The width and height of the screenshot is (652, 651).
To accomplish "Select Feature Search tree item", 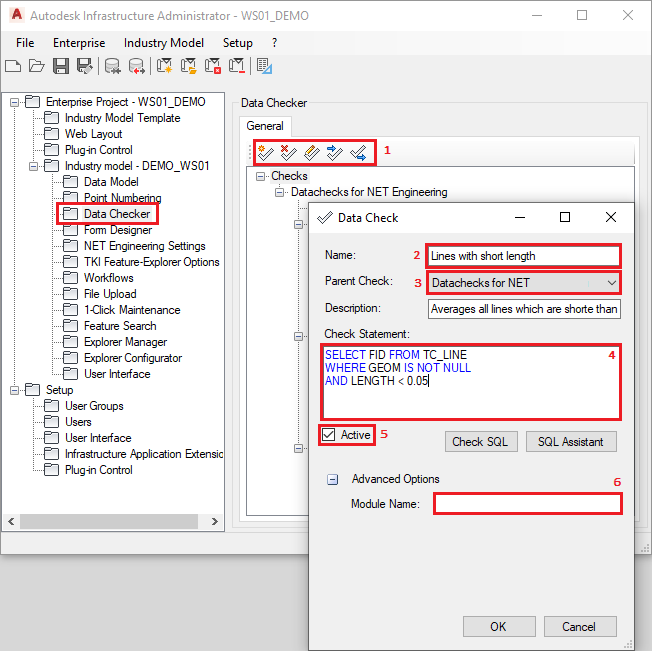I will [x=120, y=326].
